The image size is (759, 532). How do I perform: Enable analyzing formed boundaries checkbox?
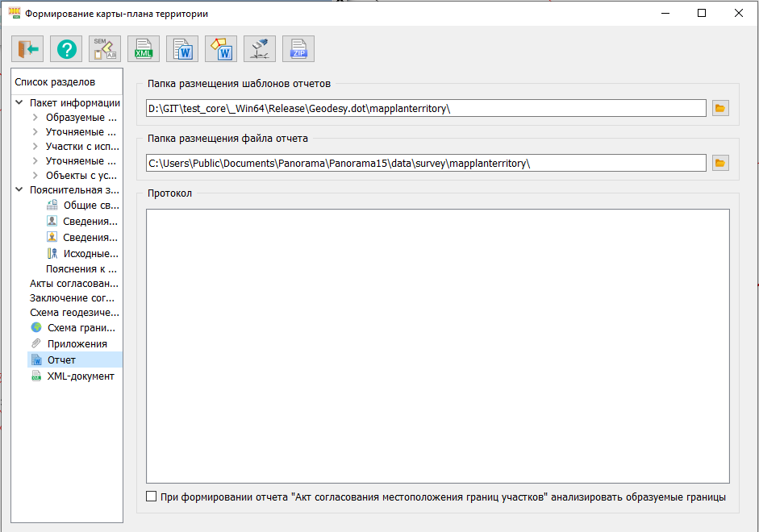pos(152,497)
